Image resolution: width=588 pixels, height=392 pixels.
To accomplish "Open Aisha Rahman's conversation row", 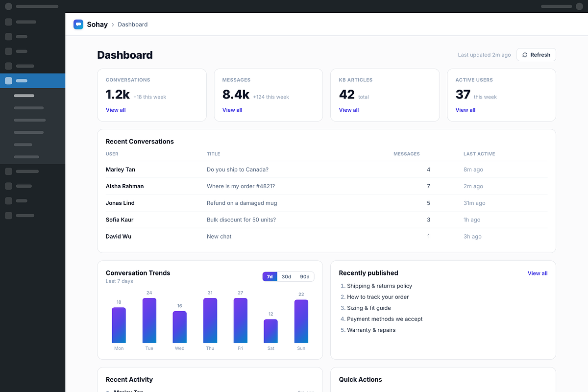I will click(327, 186).
